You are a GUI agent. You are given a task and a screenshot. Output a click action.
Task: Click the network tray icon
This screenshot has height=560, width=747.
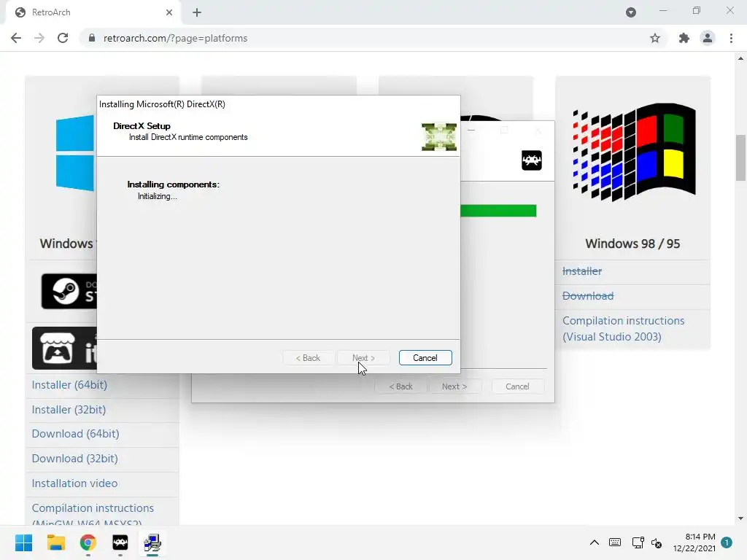click(638, 542)
